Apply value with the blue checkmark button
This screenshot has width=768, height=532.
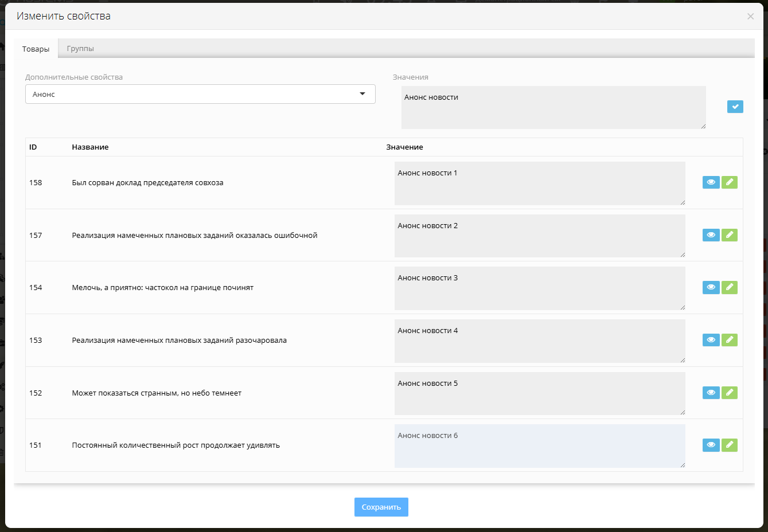[735, 107]
